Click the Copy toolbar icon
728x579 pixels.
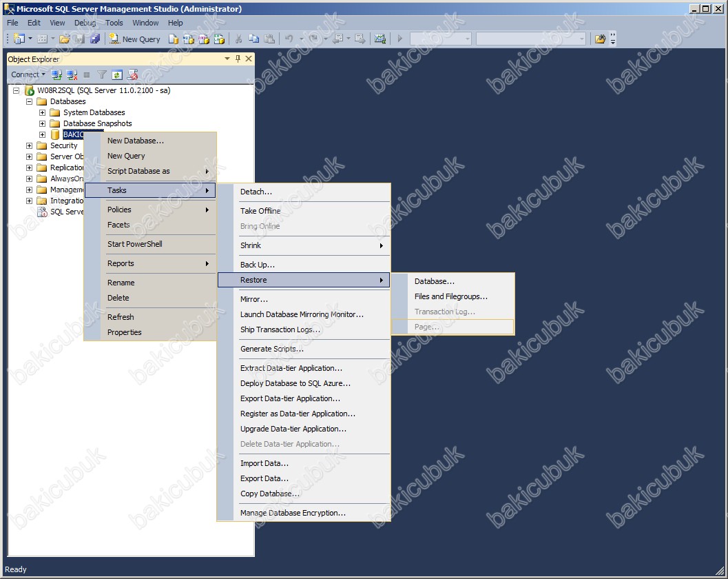pos(254,39)
